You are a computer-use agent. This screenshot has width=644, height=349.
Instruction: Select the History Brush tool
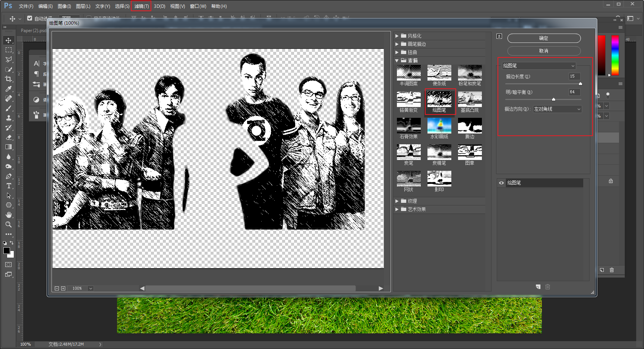[9, 128]
